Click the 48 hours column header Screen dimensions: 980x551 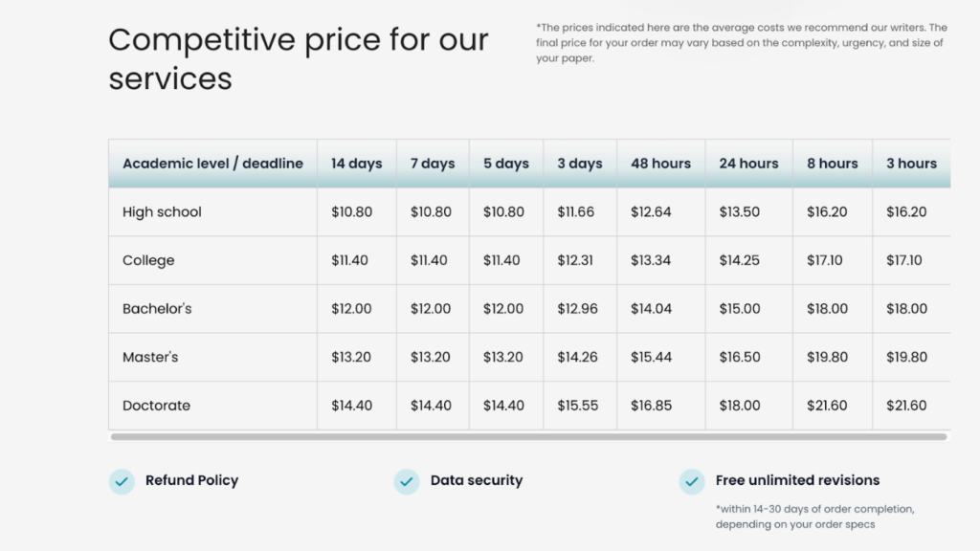[660, 164]
